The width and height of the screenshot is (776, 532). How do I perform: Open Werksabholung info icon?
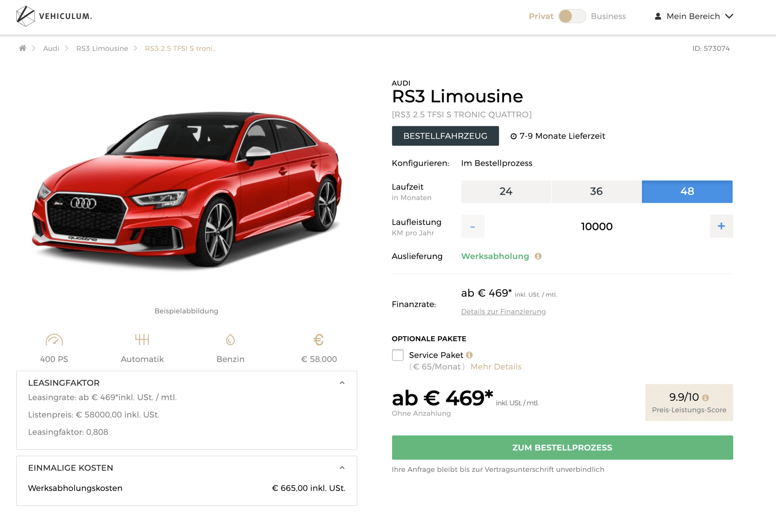pos(538,256)
